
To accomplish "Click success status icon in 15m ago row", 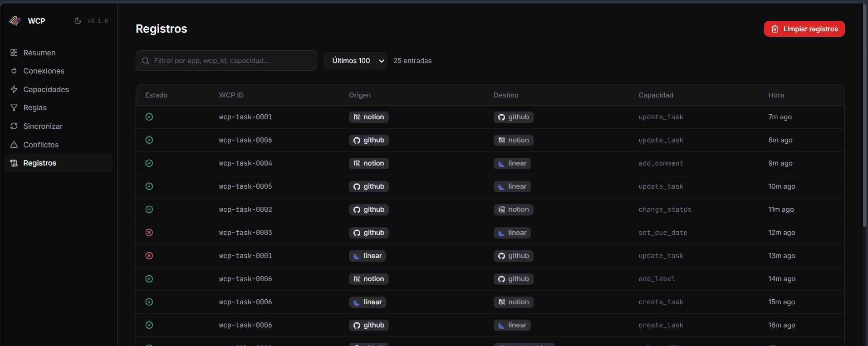I will tap(149, 302).
